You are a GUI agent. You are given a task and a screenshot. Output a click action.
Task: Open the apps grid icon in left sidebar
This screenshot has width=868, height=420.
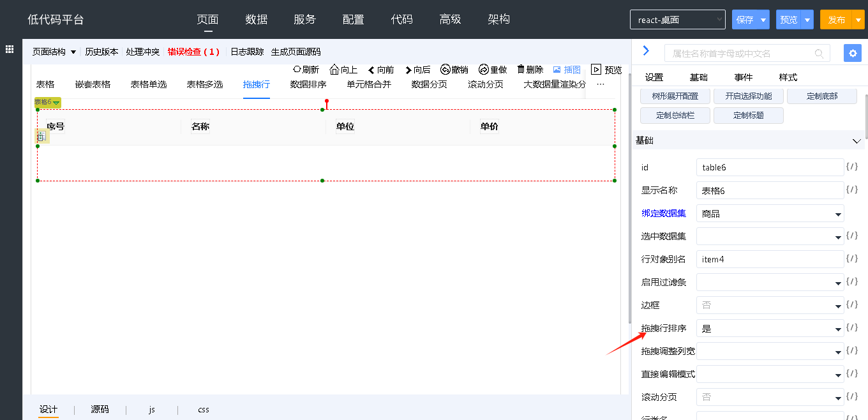pos(10,49)
